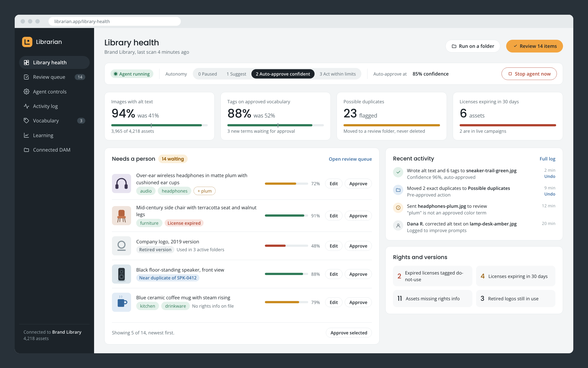This screenshot has width=588, height=368.
Task: Approve the Blue ceramic coffee mug item
Action: [x=358, y=302]
